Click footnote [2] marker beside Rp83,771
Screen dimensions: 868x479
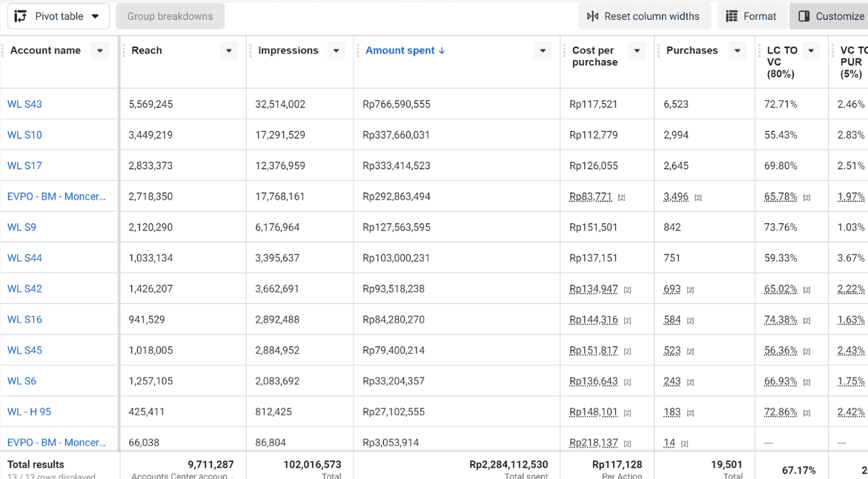(622, 198)
